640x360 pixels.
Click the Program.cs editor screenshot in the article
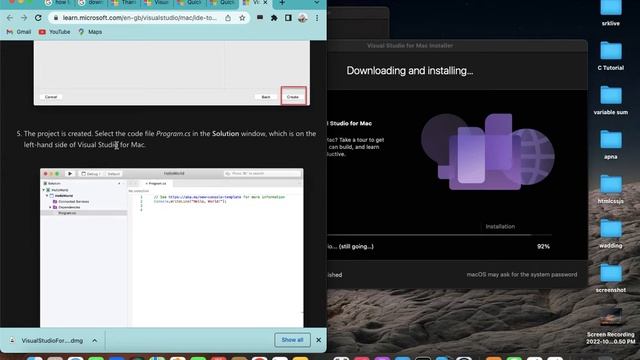[x=172, y=248]
